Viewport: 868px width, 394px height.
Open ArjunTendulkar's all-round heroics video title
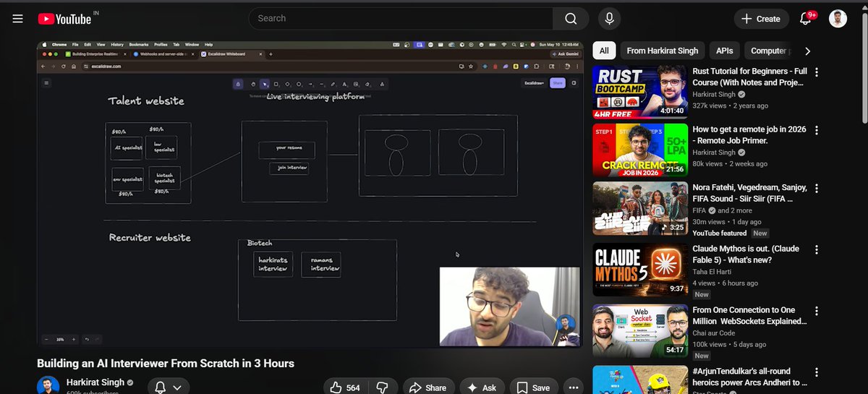click(x=749, y=377)
